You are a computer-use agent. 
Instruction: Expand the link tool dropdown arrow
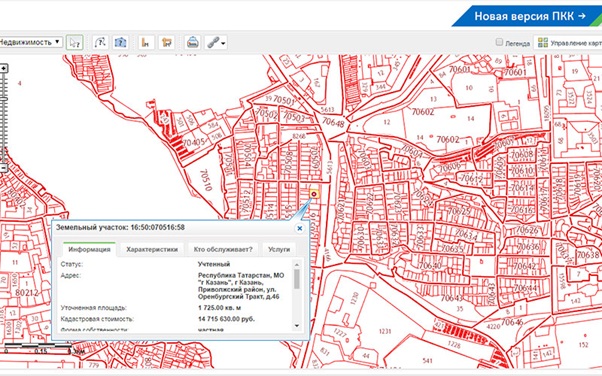223,43
